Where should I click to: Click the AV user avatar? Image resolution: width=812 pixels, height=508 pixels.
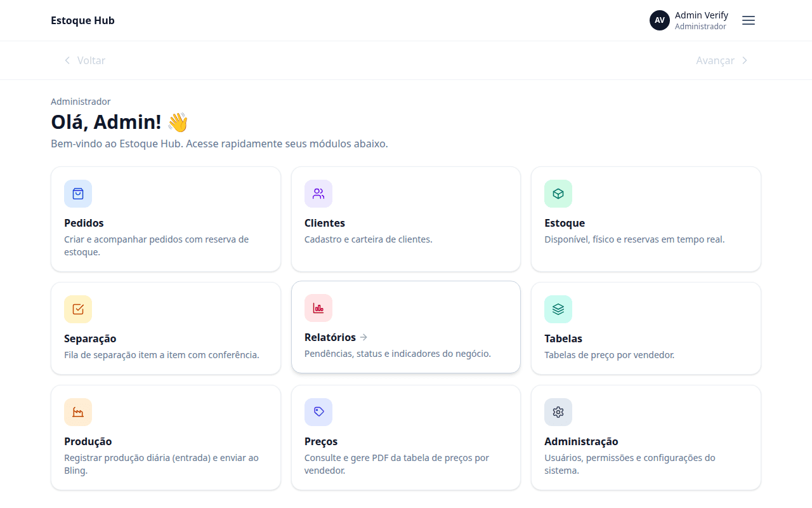660,20
